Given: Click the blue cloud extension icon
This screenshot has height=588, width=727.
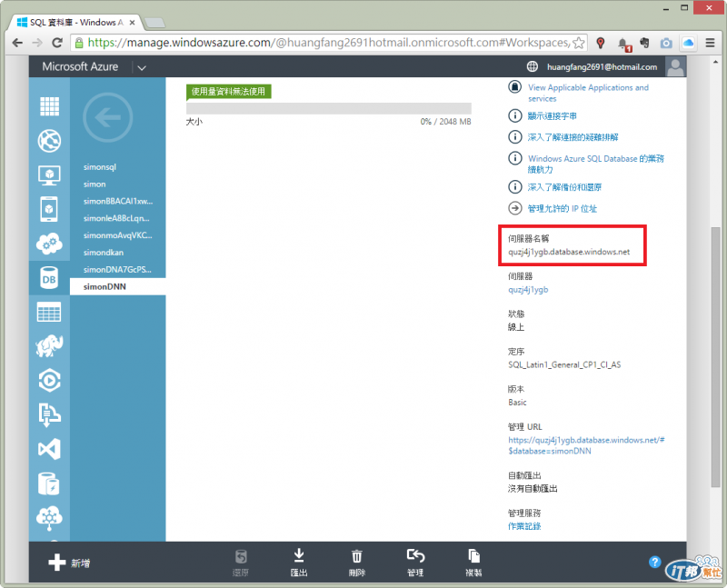Looking at the screenshot, I should pos(689,43).
